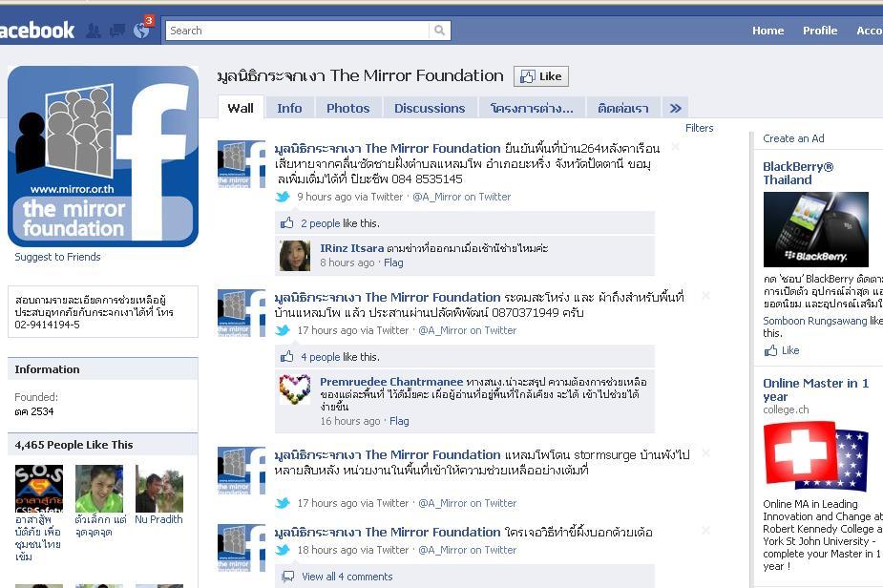Open Nu Pradith's profile thumbnail

tap(159, 489)
